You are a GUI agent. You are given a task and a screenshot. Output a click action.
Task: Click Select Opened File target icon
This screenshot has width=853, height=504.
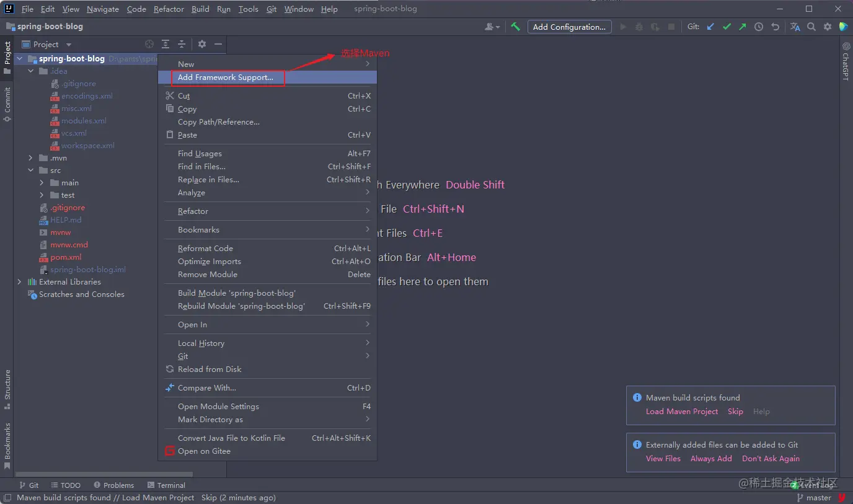pyautogui.click(x=149, y=44)
